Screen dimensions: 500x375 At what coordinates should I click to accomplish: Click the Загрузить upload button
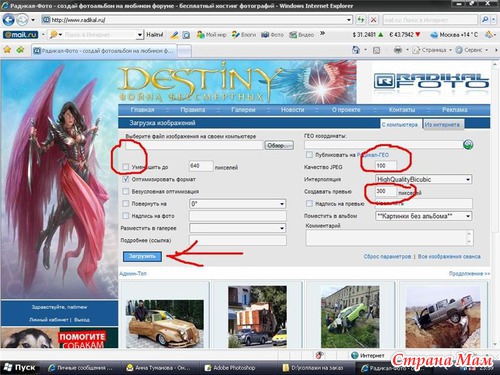pos(142,256)
